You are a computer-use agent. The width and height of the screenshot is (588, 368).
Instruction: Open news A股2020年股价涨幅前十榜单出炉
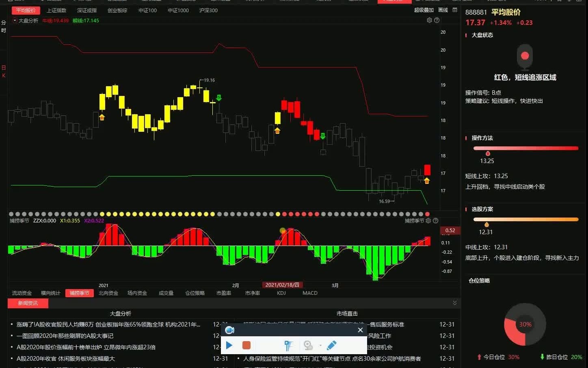pyautogui.click(x=86, y=347)
